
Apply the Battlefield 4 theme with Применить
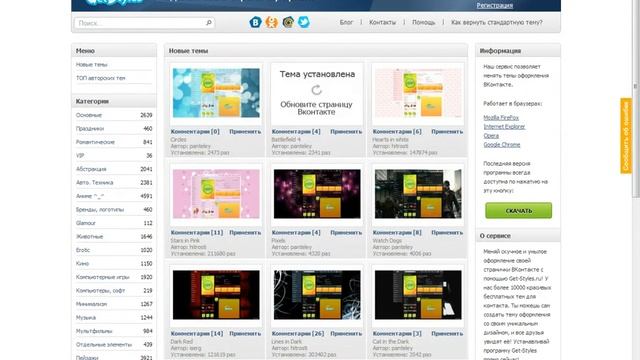click(x=346, y=131)
